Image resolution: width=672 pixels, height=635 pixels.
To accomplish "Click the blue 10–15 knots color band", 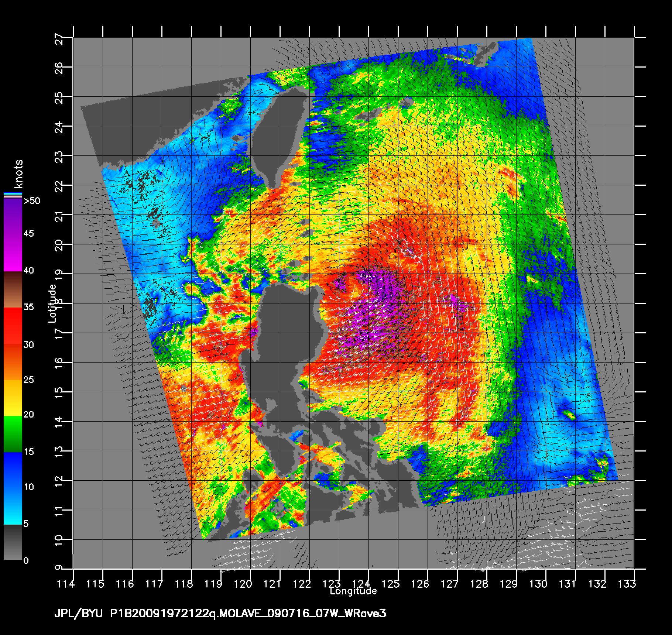I will coord(13,470).
